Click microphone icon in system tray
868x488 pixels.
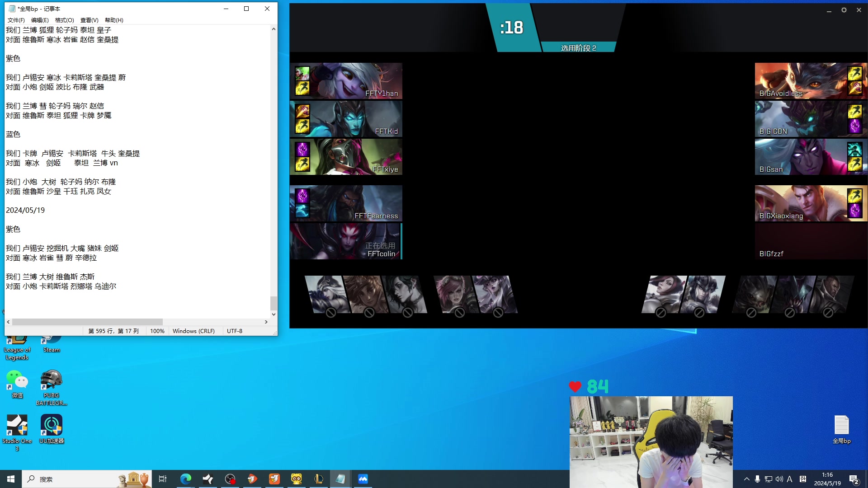tap(757, 479)
